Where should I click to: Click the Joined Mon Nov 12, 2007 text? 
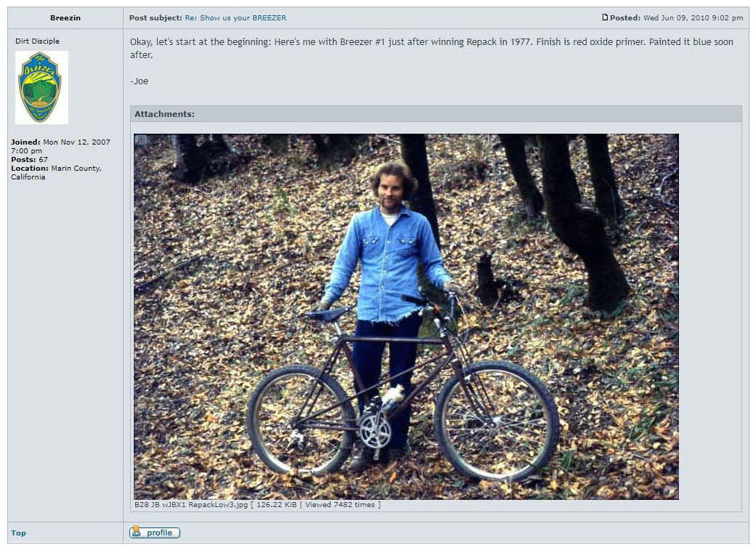[60, 146]
